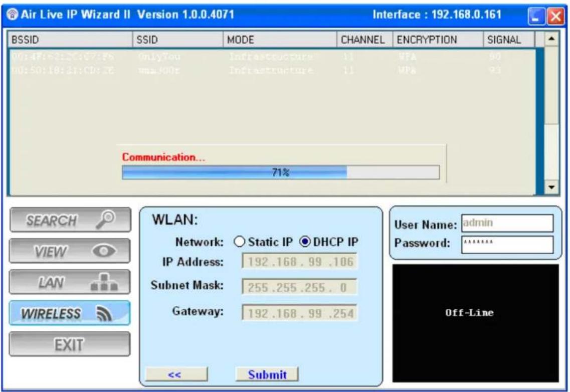Focus the Password field
The height and width of the screenshot is (392, 570).
[507, 244]
